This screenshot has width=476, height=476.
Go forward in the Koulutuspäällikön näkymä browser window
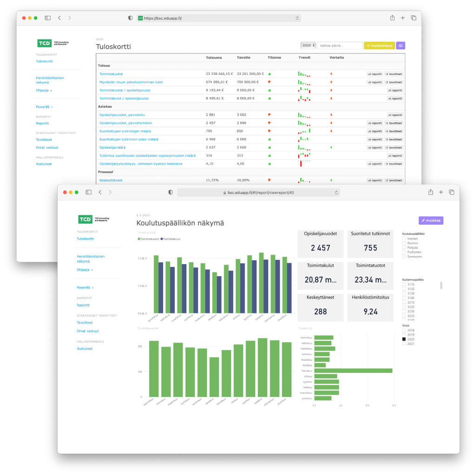tap(110, 192)
